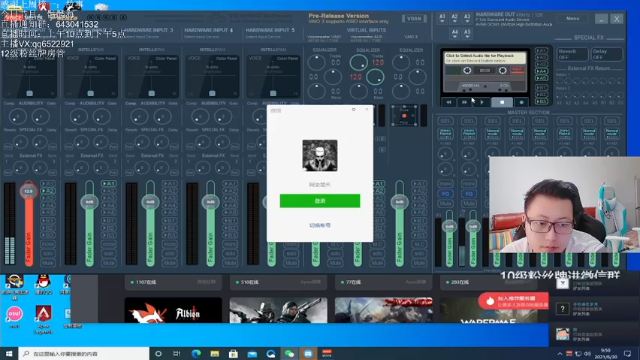Click the red join server button
The image size is (640, 360).
513,301
